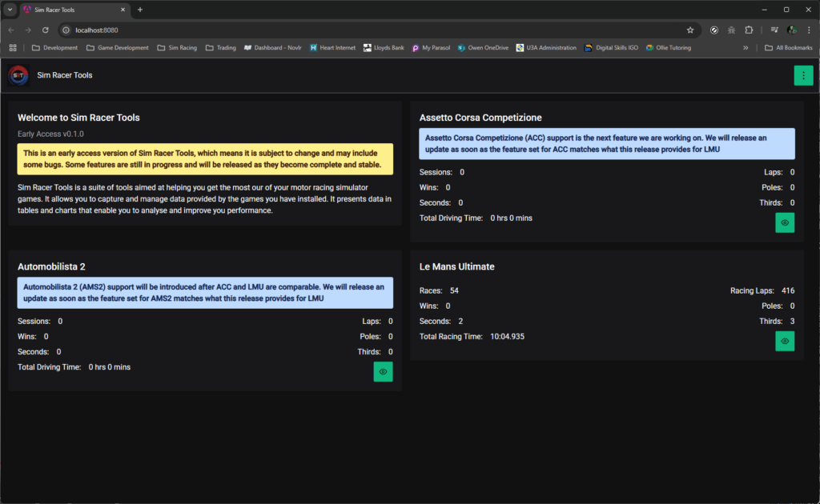Go forward to the next page
Screen dimensions: 820x504
coord(28,30)
